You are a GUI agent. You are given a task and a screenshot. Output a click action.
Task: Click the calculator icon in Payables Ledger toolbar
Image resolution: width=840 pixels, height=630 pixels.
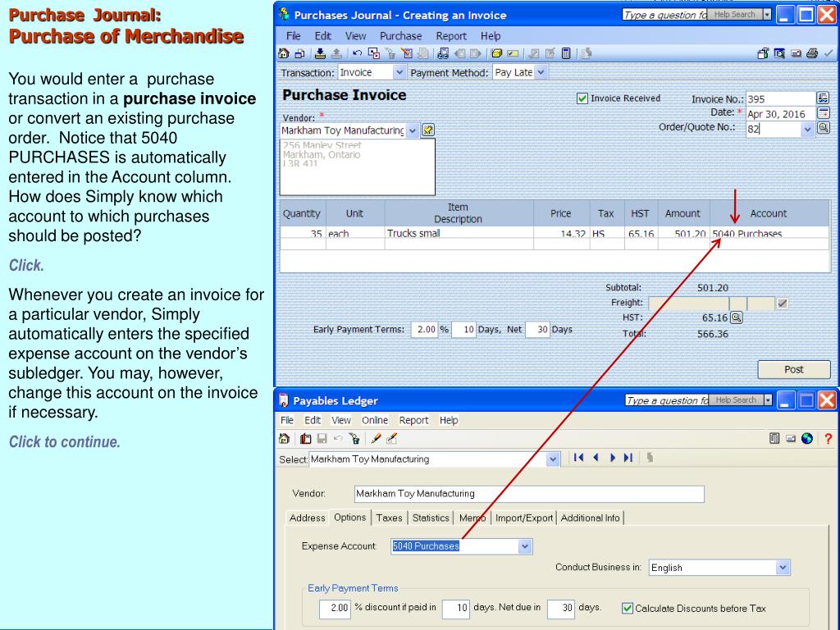pyautogui.click(x=774, y=439)
